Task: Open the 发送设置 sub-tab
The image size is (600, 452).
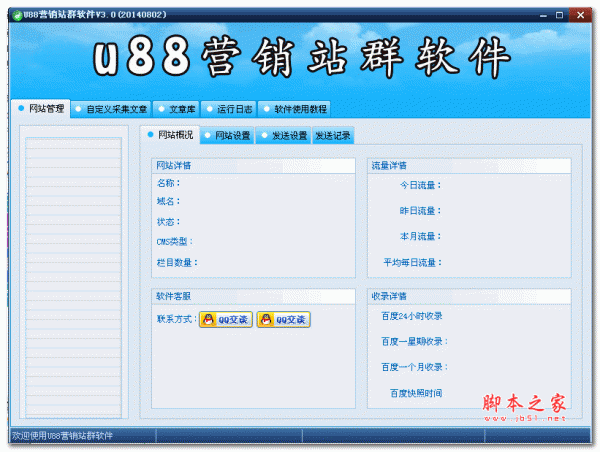Action: tap(284, 135)
